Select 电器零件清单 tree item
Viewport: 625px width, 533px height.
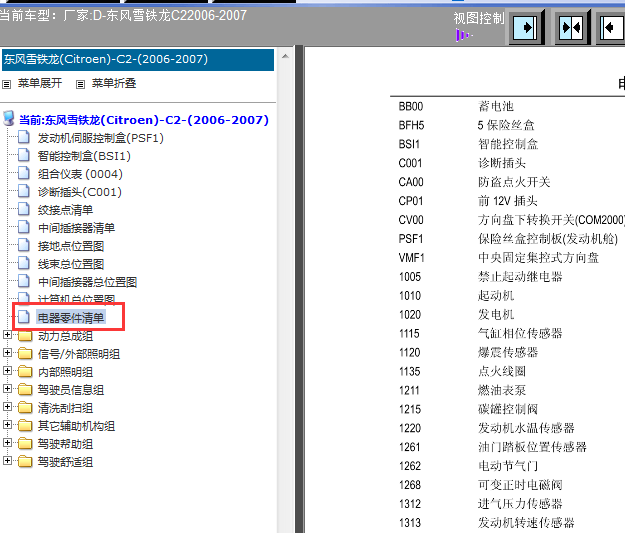point(71,317)
